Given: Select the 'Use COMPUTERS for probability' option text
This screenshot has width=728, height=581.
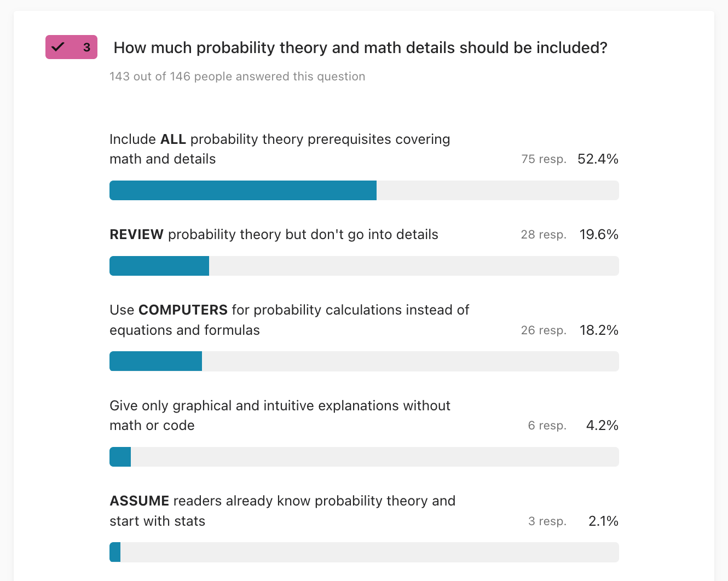Looking at the screenshot, I should click(x=290, y=320).
